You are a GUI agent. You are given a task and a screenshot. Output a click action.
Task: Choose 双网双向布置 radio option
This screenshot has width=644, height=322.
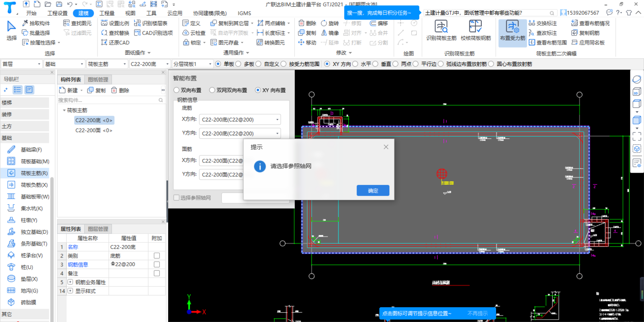pyautogui.click(x=212, y=90)
